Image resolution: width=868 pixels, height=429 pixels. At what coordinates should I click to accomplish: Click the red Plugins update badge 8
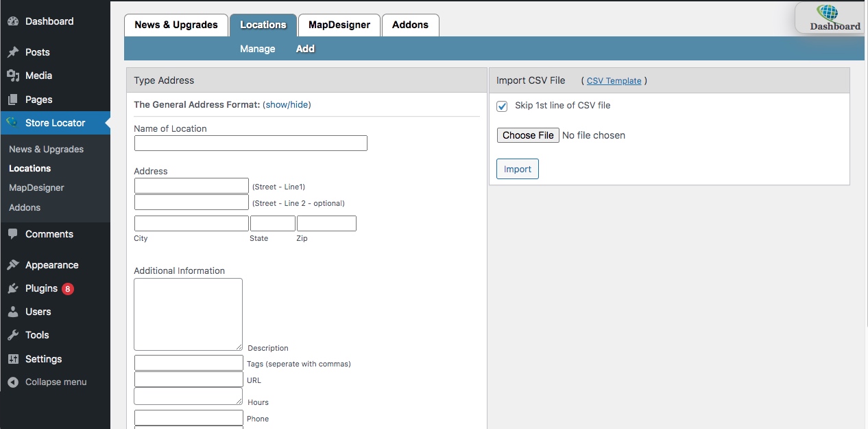(67, 289)
